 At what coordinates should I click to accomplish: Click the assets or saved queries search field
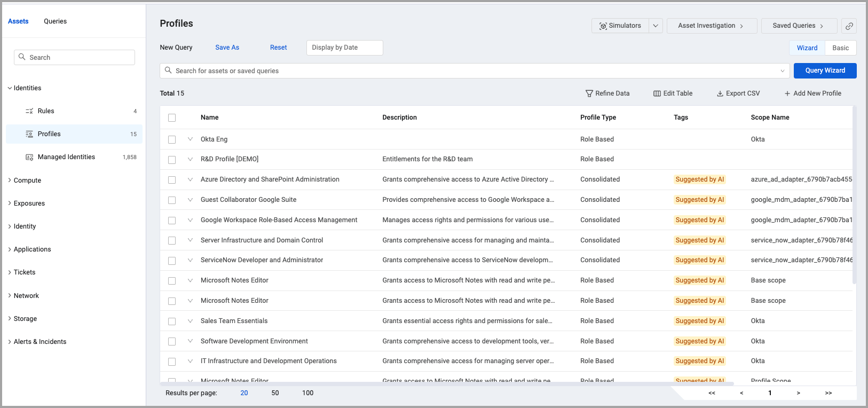point(475,70)
